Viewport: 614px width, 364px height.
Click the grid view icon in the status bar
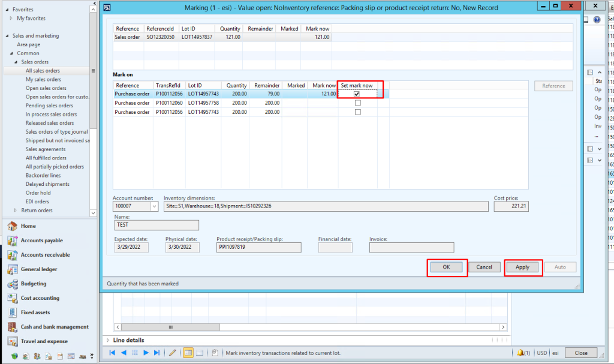188,353
